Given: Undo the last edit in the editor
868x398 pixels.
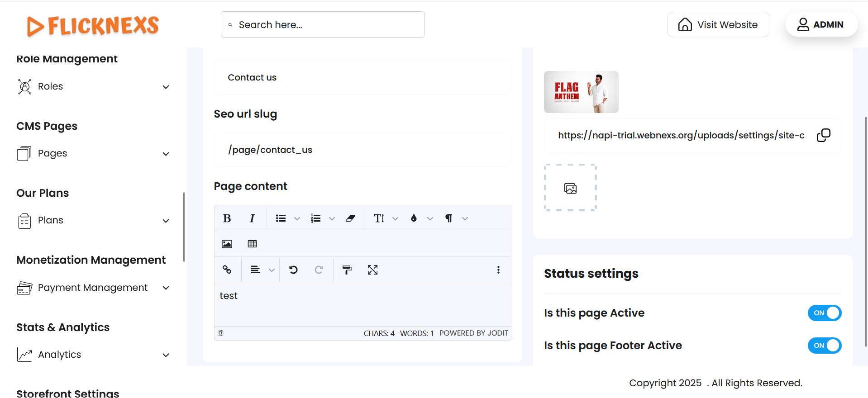Looking at the screenshot, I should point(293,270).
